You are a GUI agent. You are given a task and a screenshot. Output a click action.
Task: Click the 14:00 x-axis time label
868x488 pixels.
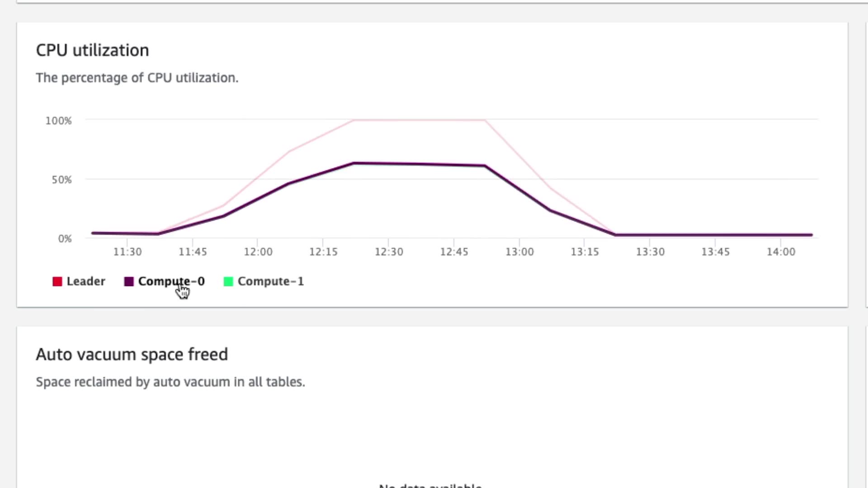pyautogui.click(x=781, y=252)
